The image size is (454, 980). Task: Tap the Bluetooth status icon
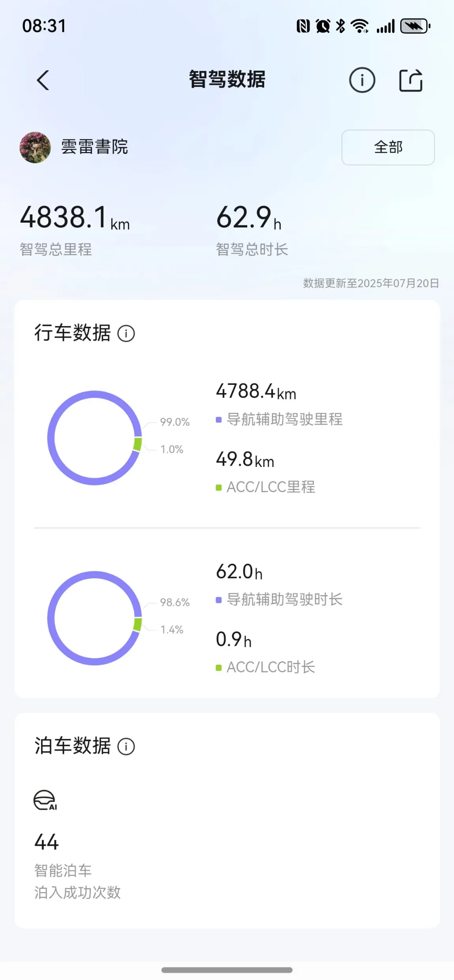click(x=340, y=26)
